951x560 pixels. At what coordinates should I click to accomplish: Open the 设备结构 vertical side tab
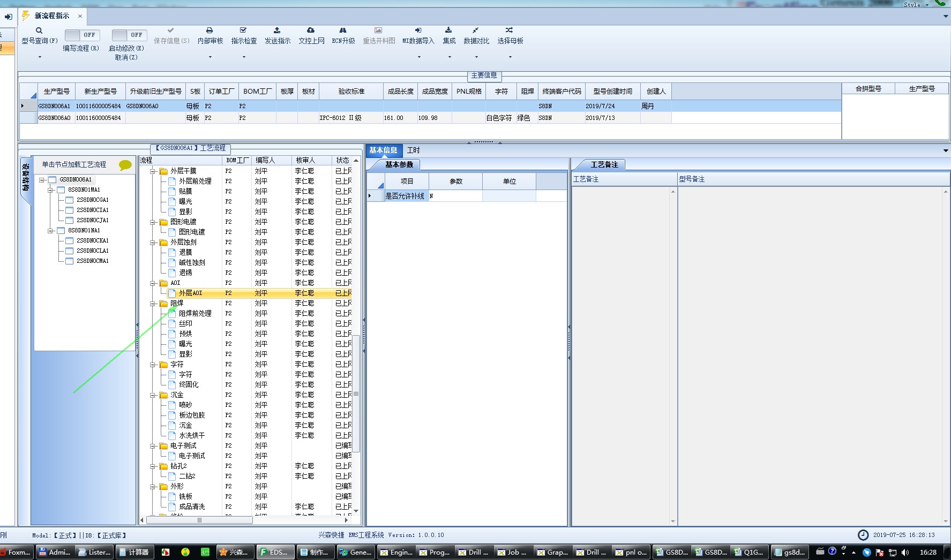pyautogui.click(x=25, y=178)
